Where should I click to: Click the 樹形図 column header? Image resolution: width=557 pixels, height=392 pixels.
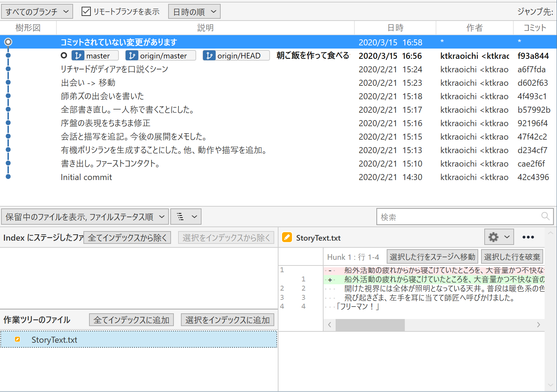tap(28, 28)
